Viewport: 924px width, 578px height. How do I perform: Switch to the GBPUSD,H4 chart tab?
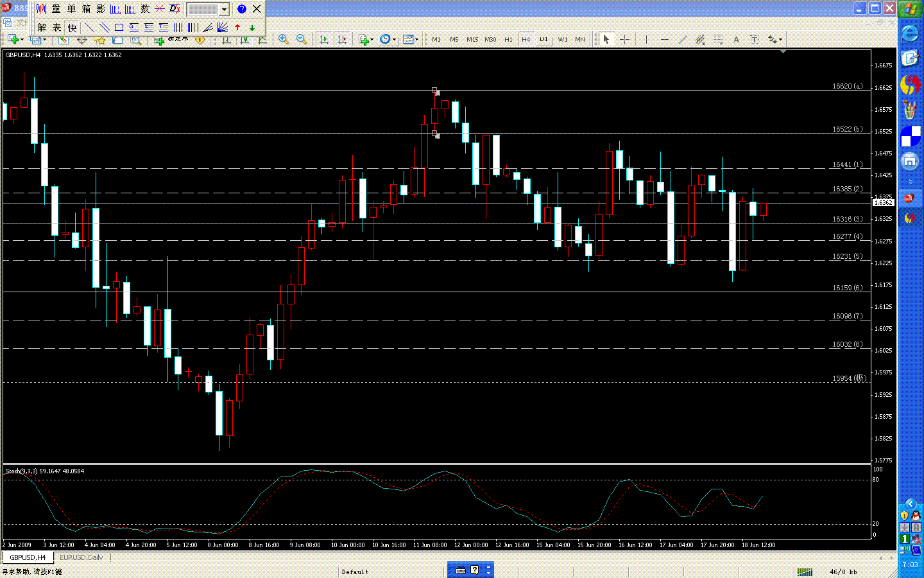coord(28,557)
